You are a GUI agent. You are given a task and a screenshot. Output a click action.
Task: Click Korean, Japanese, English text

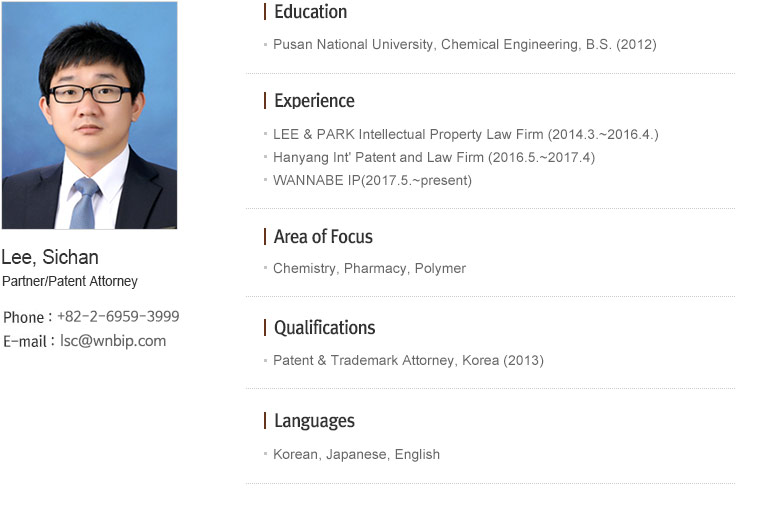point(356,455)
